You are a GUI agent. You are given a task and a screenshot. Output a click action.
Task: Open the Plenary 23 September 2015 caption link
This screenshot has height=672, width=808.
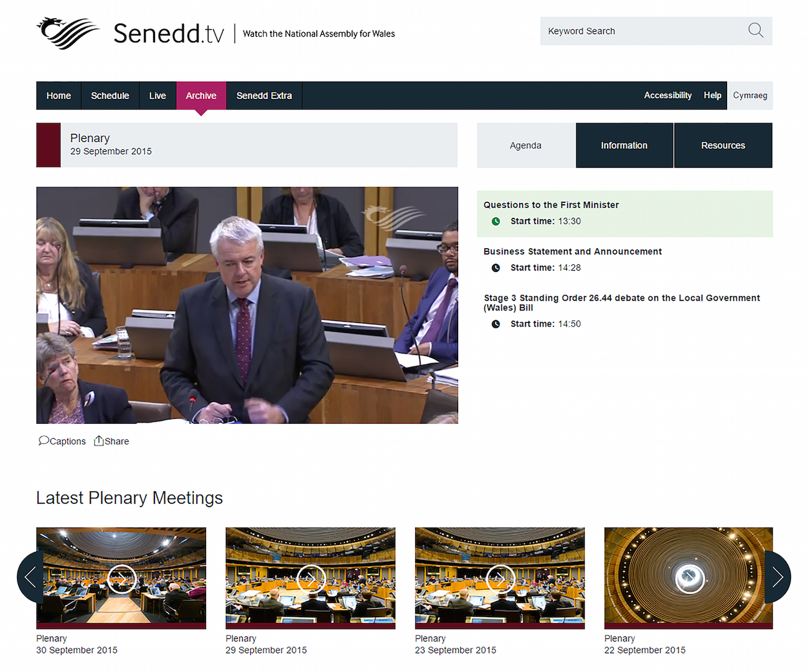pyautogui.click(x=456, y=644)
